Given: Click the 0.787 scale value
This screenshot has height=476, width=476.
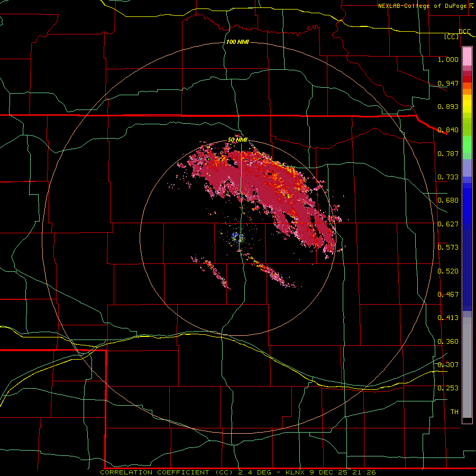Looking at the screenshot, I should tap(448, 153).
